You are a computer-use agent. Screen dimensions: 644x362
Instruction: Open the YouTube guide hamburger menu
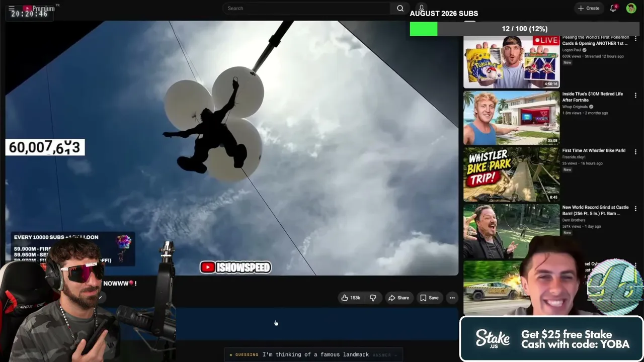(x=12, y=9)
